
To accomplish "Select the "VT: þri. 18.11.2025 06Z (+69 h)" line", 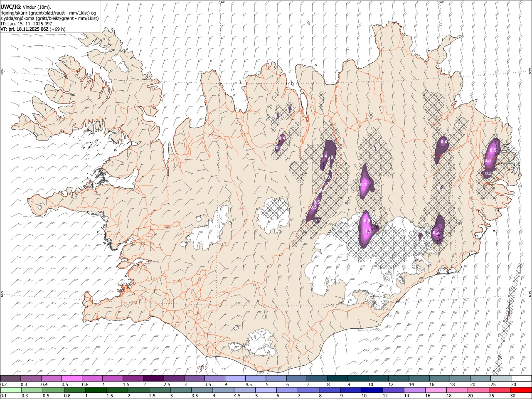I will [x=33, y=29].
